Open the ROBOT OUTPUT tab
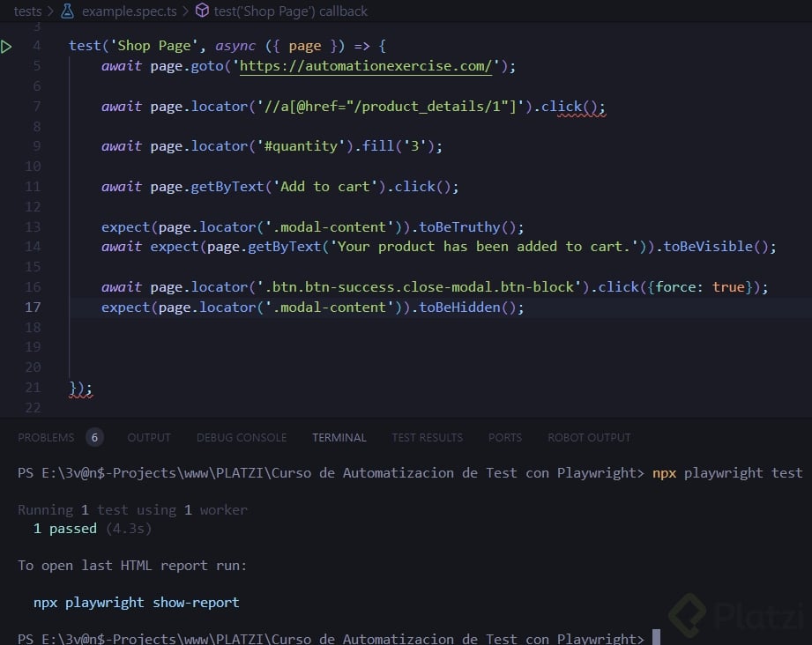 click(x=589, y=438)
